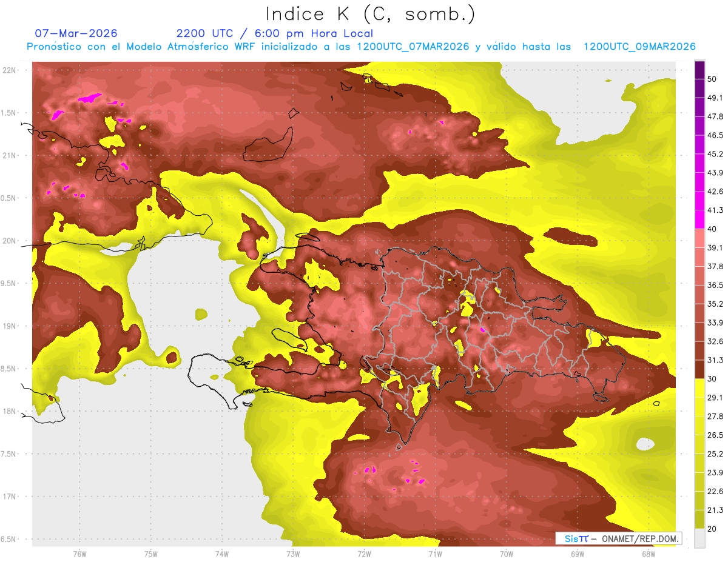728x562 pixels.
Task: Pick the magenta swatch between 40 and 41.3
Action: pos(699,219)
